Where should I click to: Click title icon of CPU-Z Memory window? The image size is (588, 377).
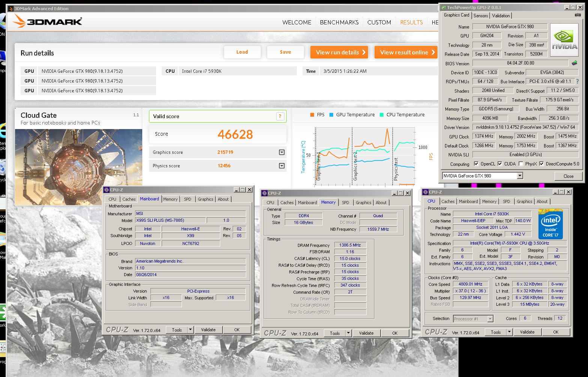coord(265,193)
